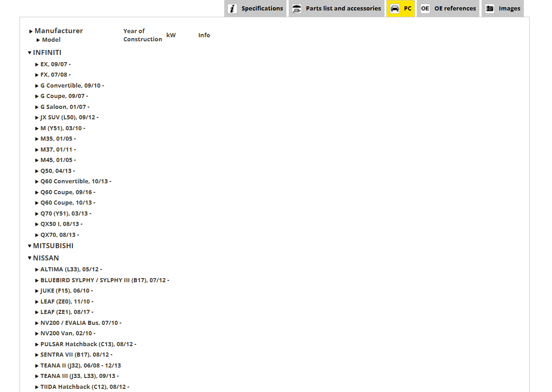This screenshot has width=552, height=392.
Task: Open ALTIMA (L33), 05/12 row
Action: pyautogui.click(x=71, y=269)
